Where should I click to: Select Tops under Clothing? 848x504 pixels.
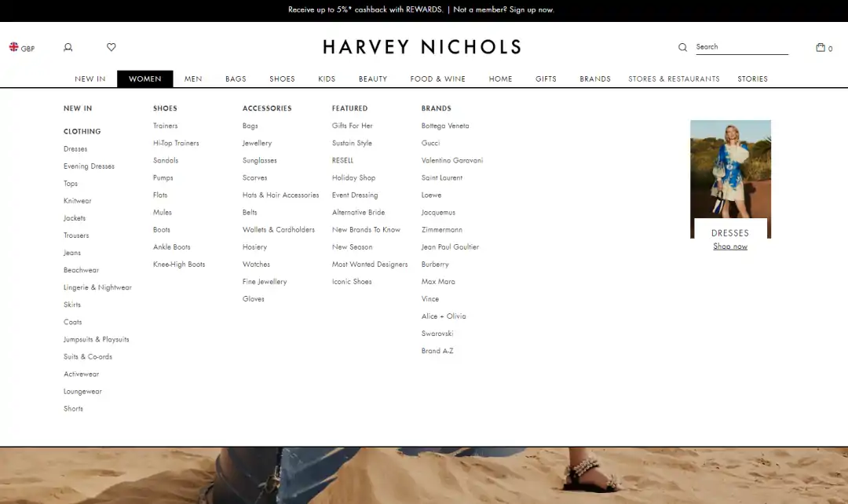coord(71,184)
